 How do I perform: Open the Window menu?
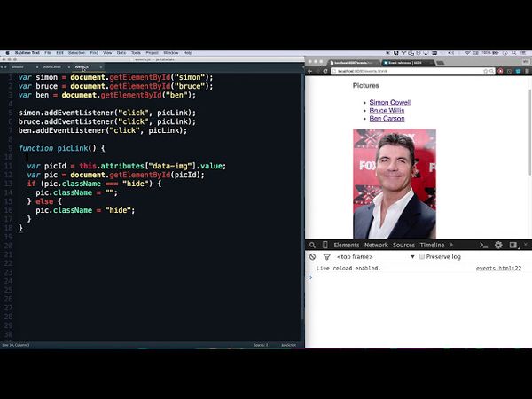click(171, 53)
